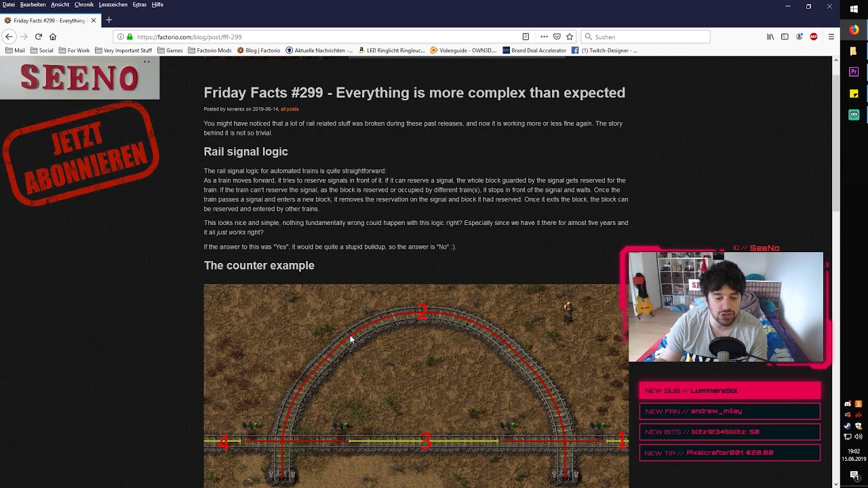Expand Very Important Stuff bookmarks folder
This screenshot has height=488, width=868.
tap(123, 50)
